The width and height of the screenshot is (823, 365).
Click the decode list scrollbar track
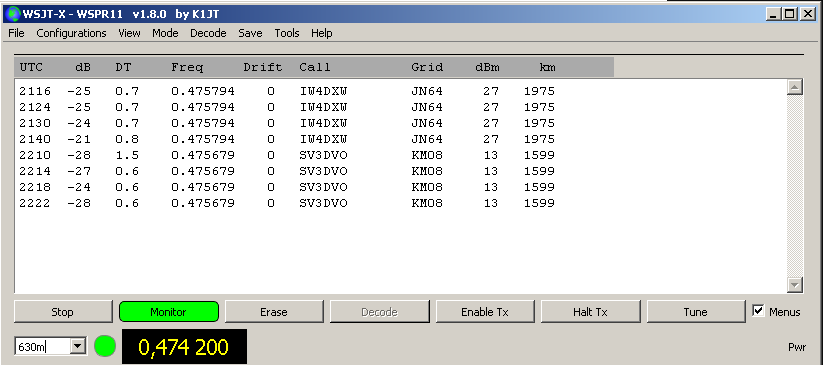pyautogui.click(x=795, y=186)
